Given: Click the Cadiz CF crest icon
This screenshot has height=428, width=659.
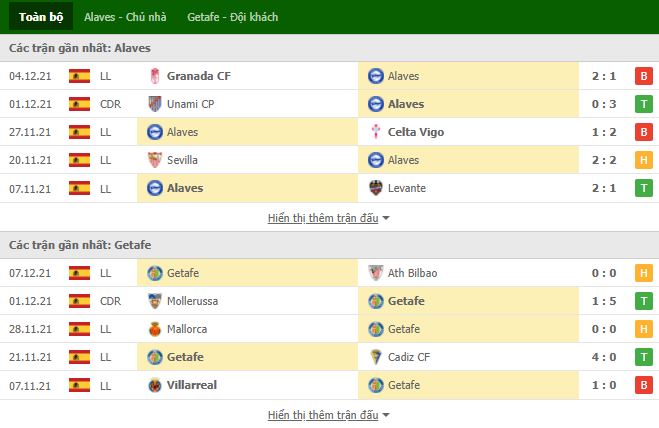Looking at the screenshot, I should pos(376,357).
